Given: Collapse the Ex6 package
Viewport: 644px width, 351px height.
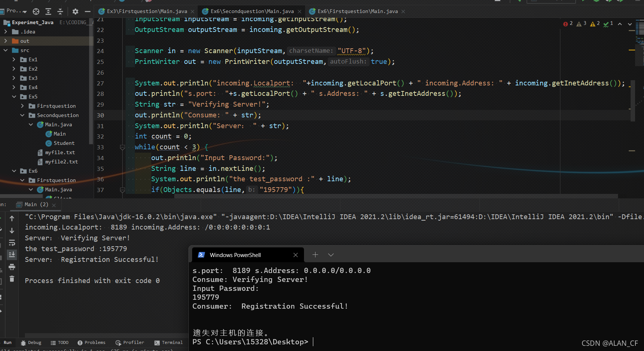Looking at the screenshot, I should pyautogui.click(x=14, y=171).
